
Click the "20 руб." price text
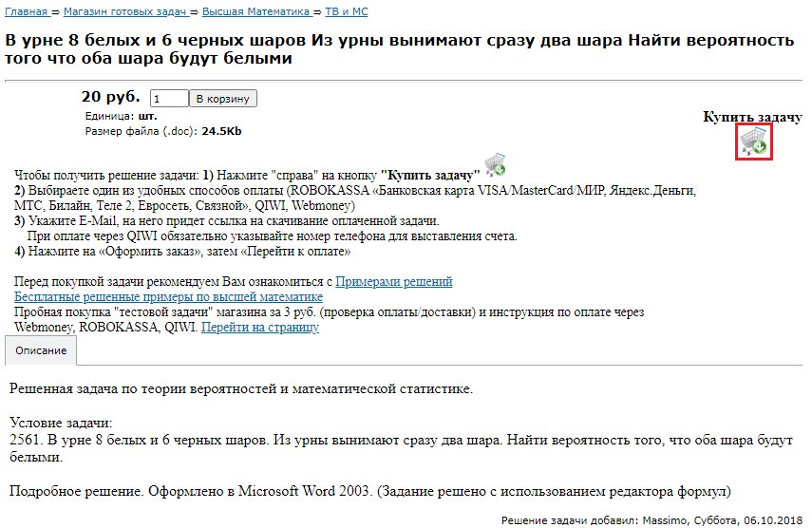(x=110, y=97)
